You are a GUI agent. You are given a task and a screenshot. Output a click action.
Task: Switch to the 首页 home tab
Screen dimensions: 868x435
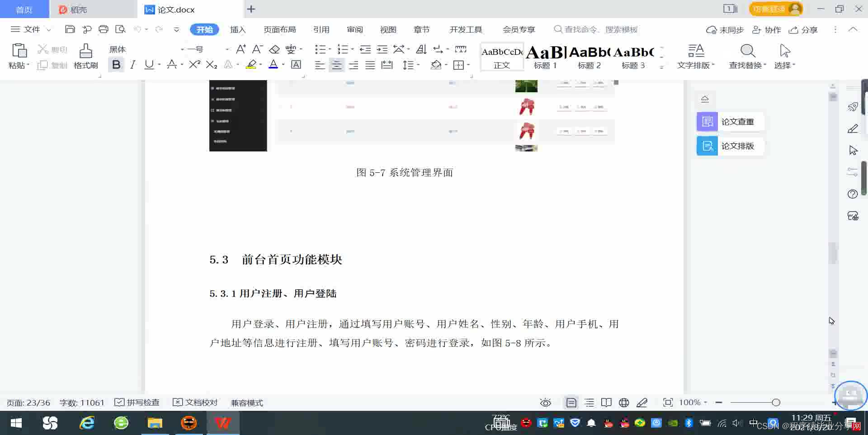tap(24, 9)
